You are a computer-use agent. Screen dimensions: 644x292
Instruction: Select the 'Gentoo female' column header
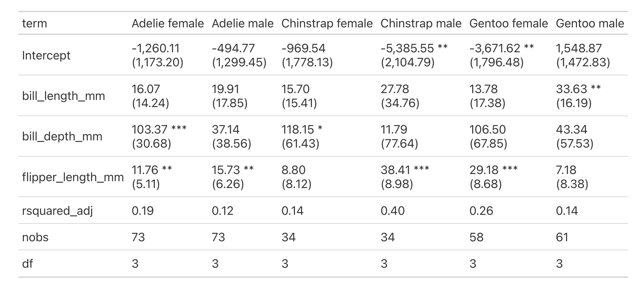click(x=508, y=23)
